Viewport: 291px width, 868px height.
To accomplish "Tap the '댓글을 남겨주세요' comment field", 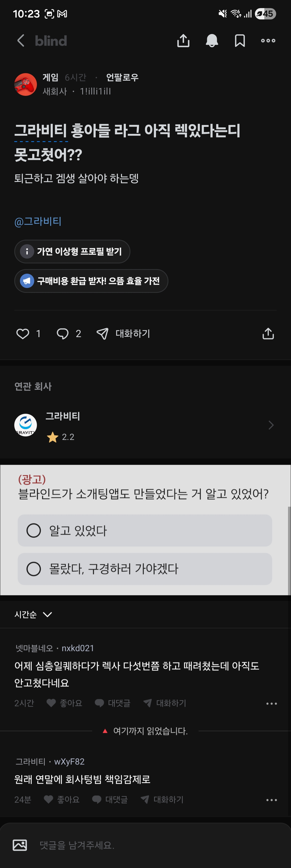I will [134, 845].
